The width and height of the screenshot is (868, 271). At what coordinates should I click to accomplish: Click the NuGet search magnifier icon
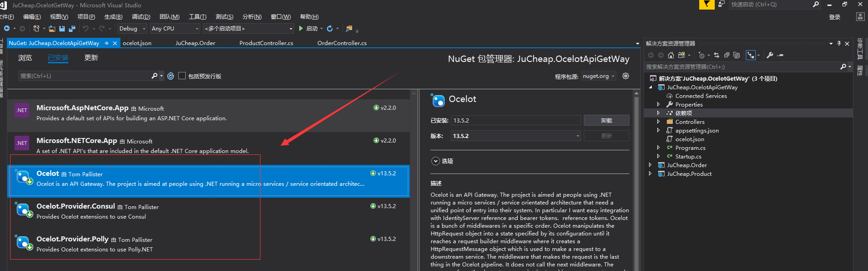pos(155,76)
